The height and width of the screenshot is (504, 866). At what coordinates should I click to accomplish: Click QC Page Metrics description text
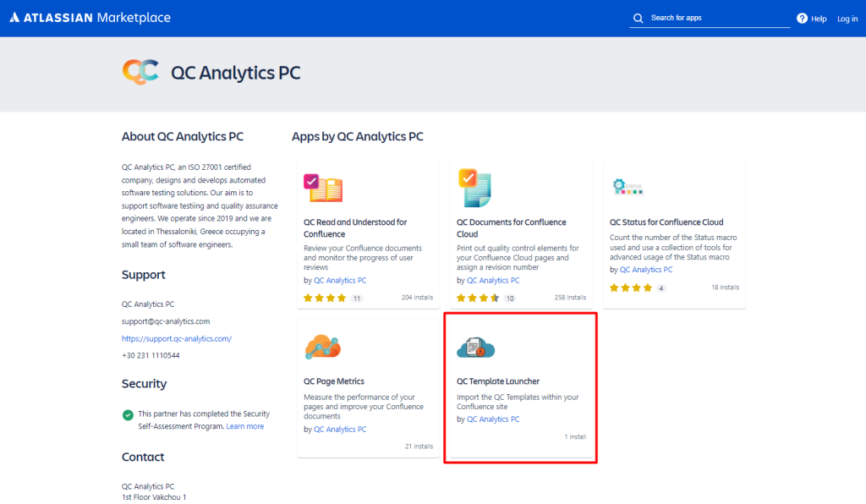point(364,406)
